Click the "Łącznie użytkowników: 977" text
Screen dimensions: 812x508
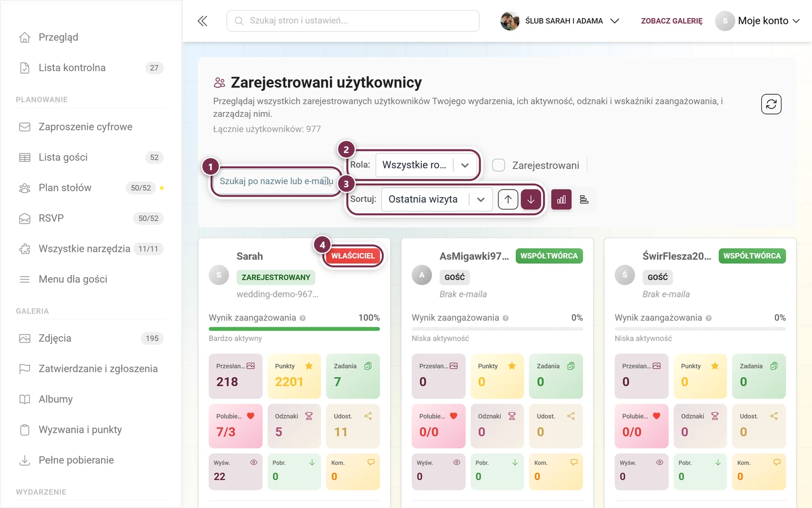pyautogui.click(x=267, y=129)
